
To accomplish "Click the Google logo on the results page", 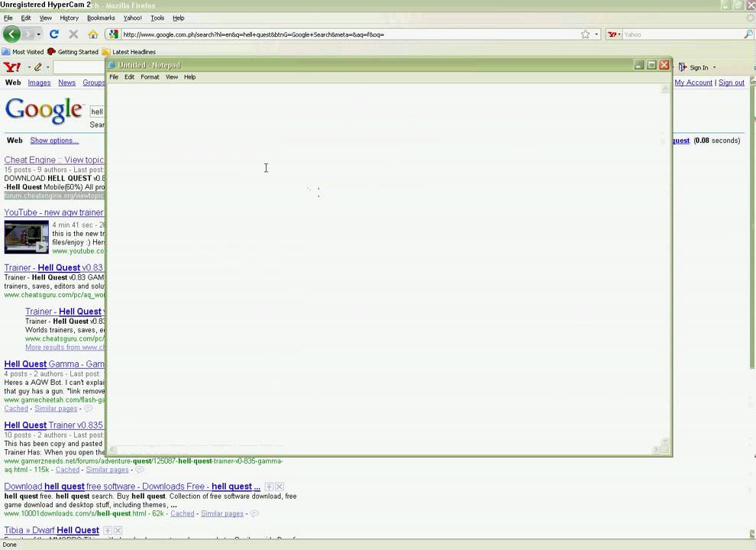I will [x=44, y=111].
